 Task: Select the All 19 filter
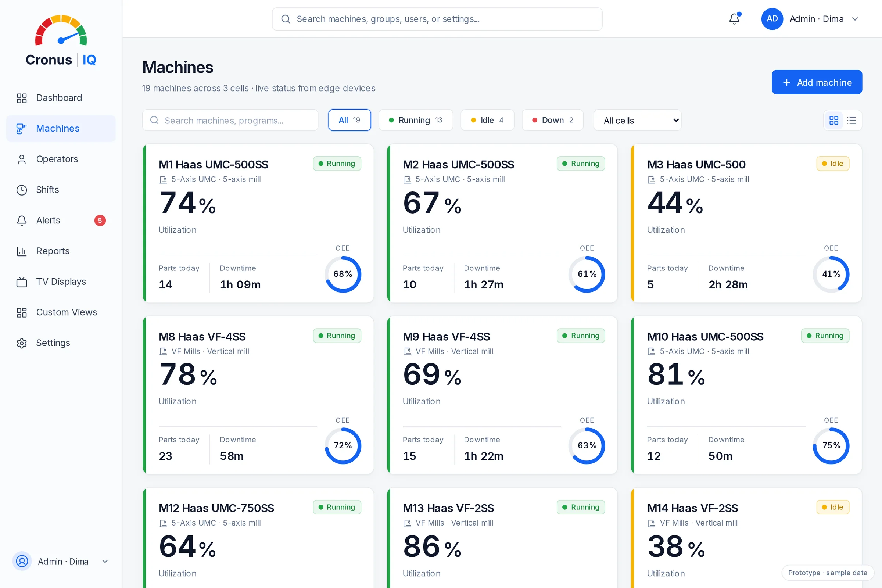pos(349,120)
